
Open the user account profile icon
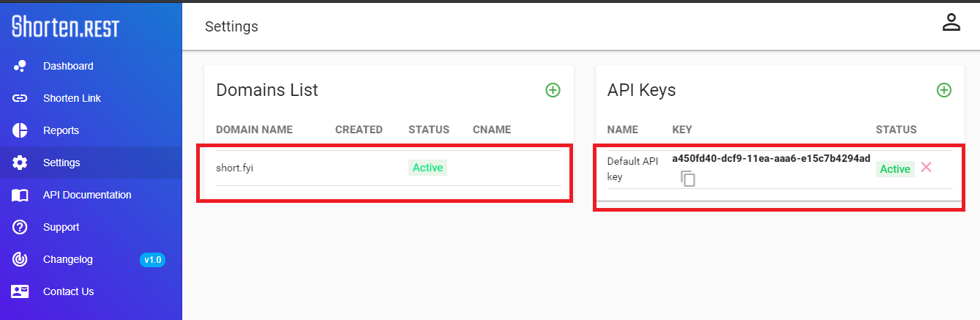951,22
